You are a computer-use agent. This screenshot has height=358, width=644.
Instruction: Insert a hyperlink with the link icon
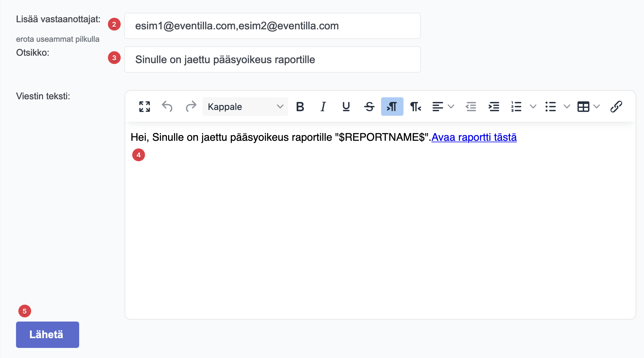click(x=616, y=107)
